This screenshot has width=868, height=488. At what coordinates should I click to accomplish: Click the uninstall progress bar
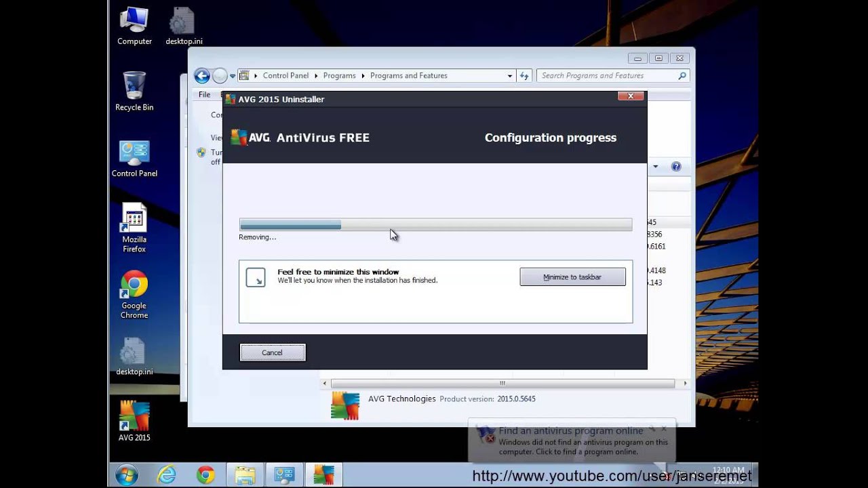435,225
